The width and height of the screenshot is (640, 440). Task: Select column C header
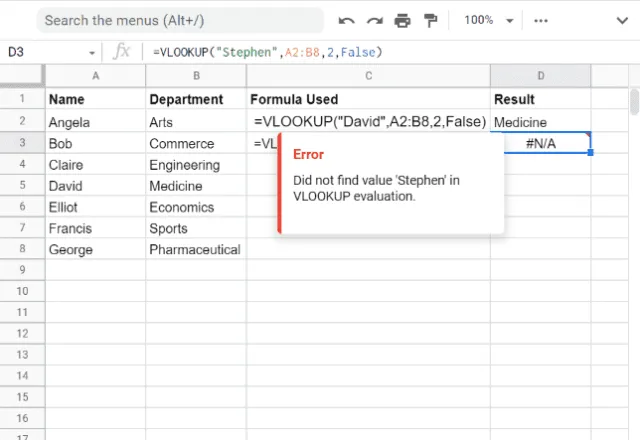point(368,76)
